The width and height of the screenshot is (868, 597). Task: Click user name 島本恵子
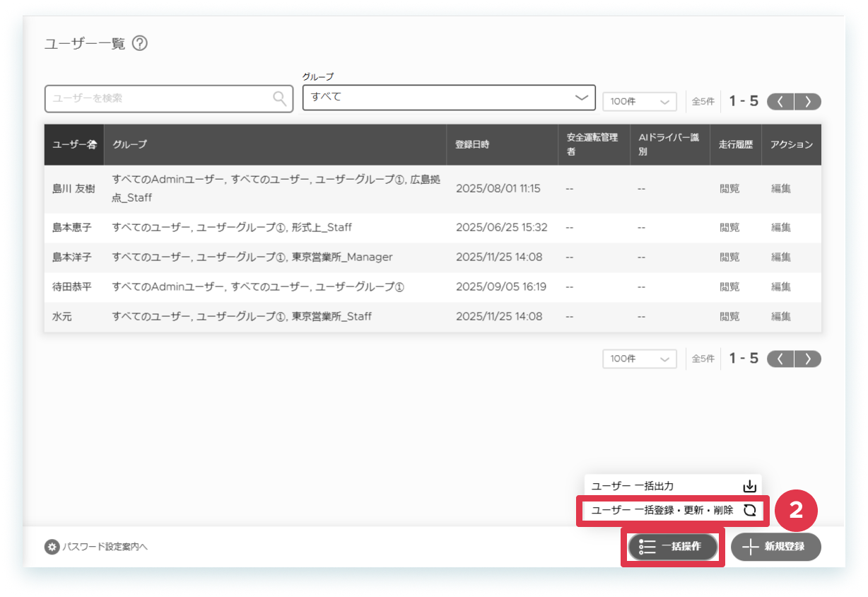(72, 228)
